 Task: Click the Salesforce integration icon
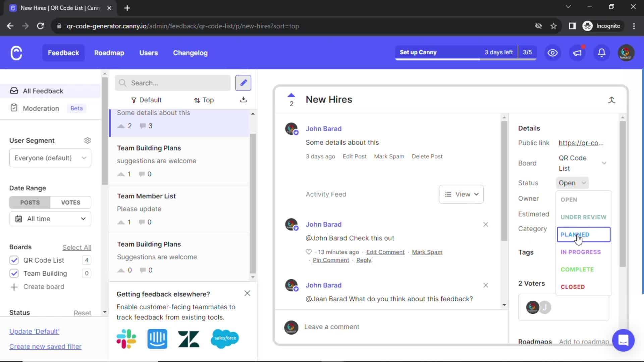pyautogui.click(x=225, y=339)
